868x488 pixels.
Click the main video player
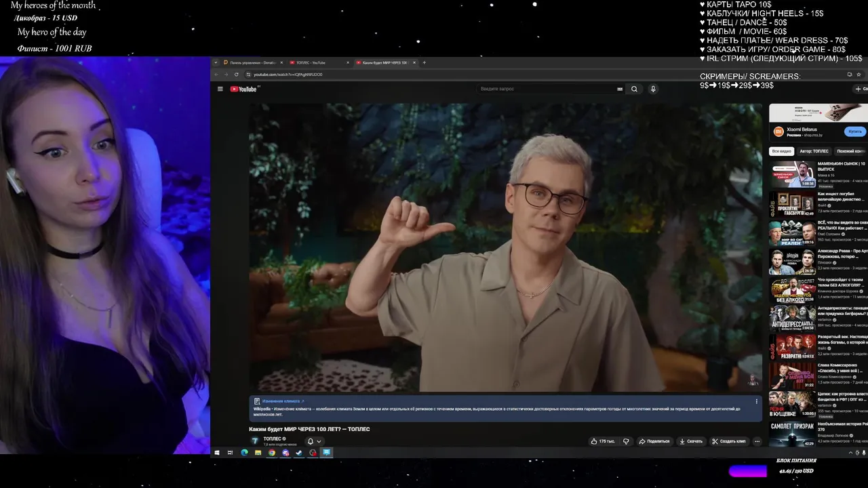505,247
